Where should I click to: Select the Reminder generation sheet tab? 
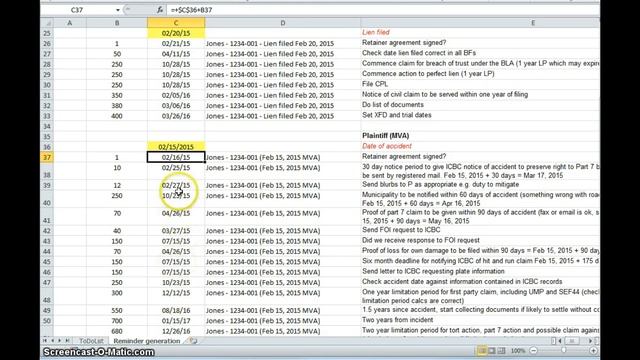pos(147,341)
